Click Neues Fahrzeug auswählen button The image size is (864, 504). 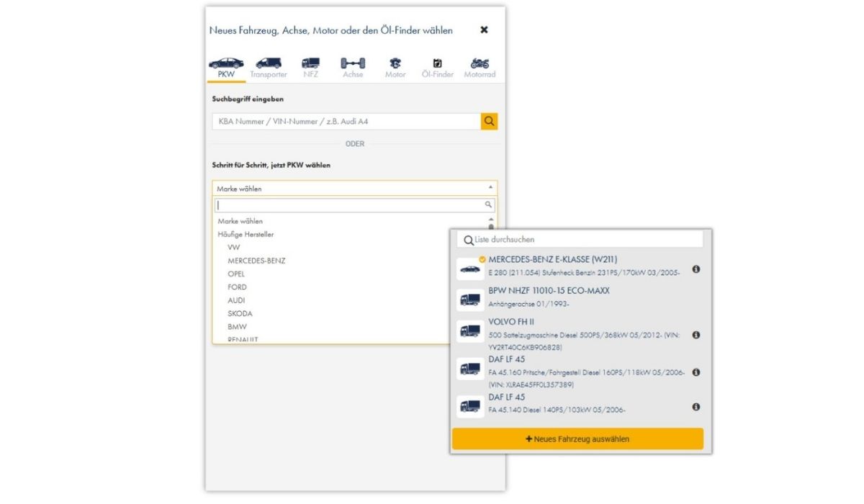click(577, 438)
